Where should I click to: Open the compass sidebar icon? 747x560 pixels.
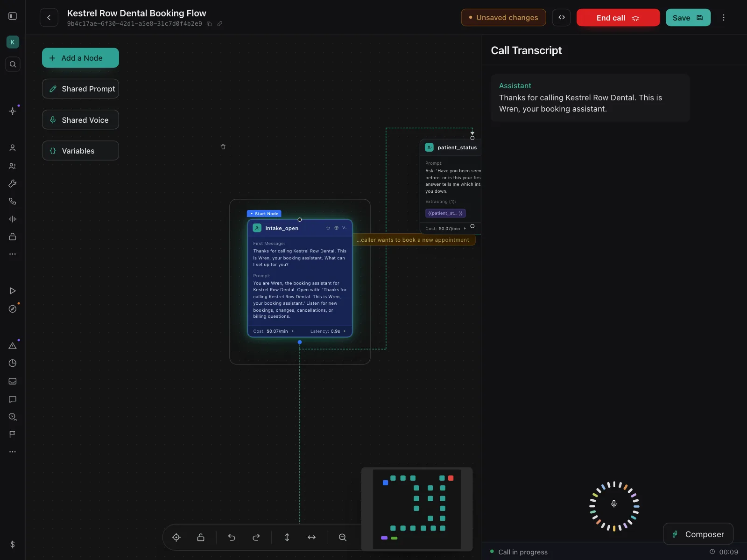click(13, 309)
